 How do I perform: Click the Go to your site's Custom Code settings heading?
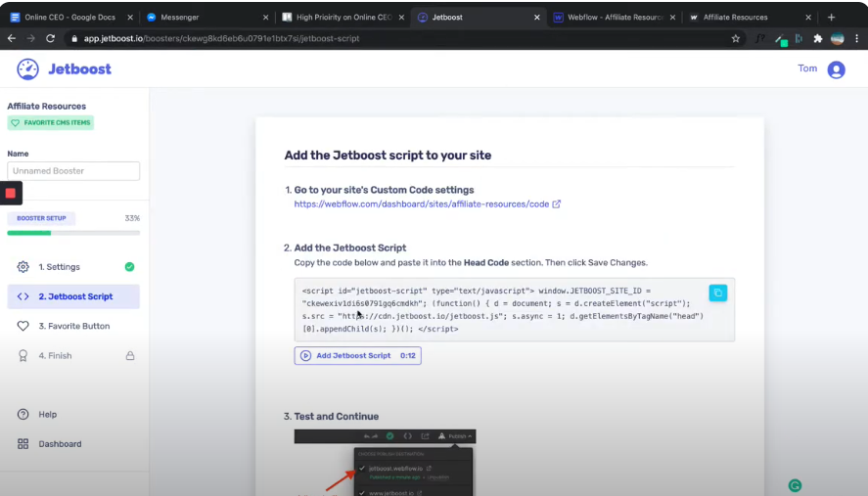click(x=384, y=190)
